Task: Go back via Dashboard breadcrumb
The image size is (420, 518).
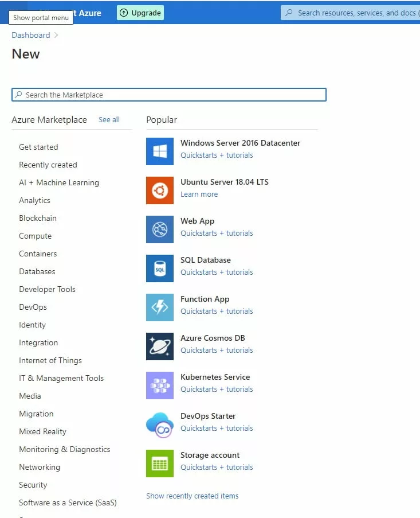Action: point(31,35)
